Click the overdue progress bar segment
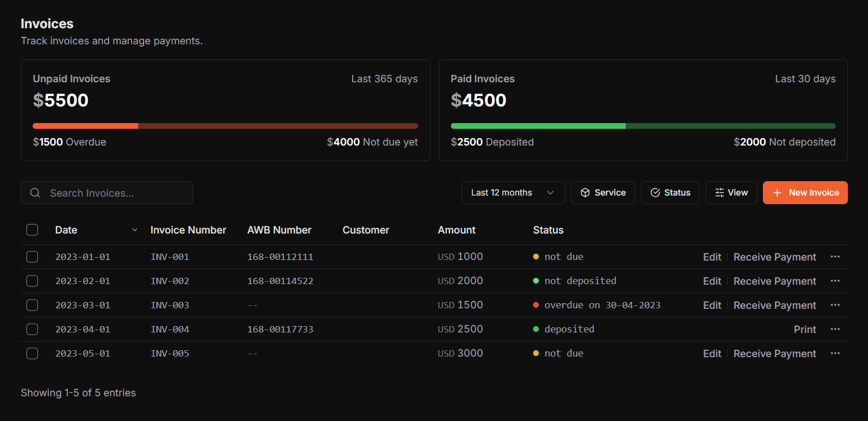 click(85, 125)
